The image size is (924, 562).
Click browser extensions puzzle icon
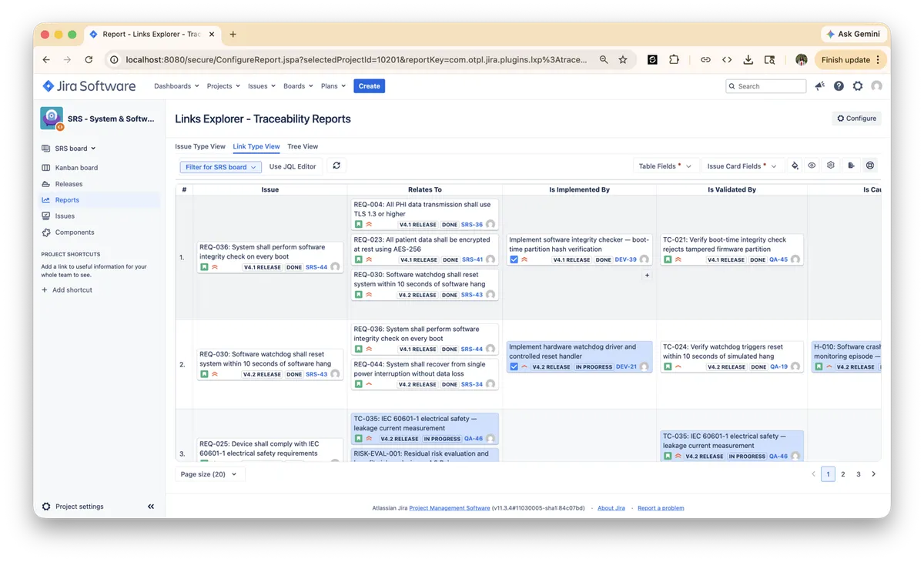675,59
